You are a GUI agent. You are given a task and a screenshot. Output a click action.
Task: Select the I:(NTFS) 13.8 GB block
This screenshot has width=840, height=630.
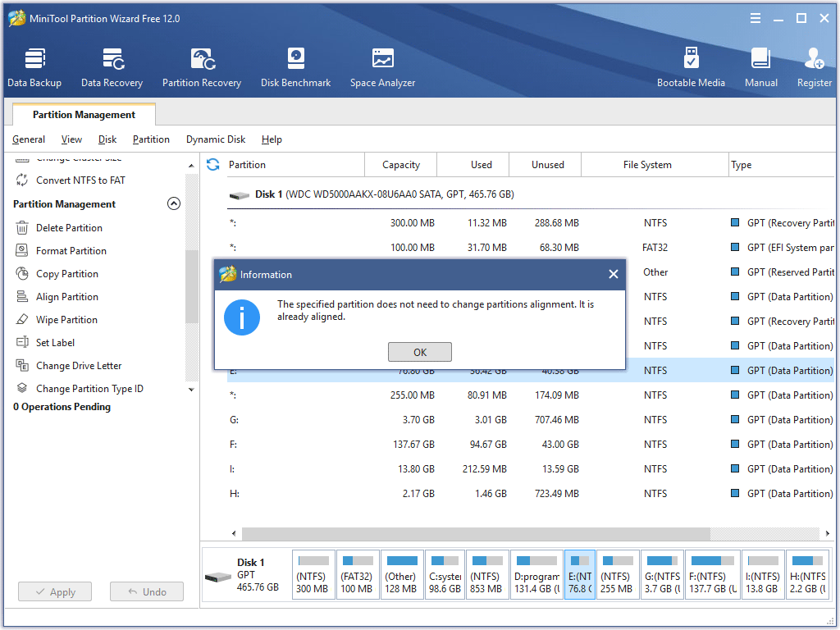point(763,575)
